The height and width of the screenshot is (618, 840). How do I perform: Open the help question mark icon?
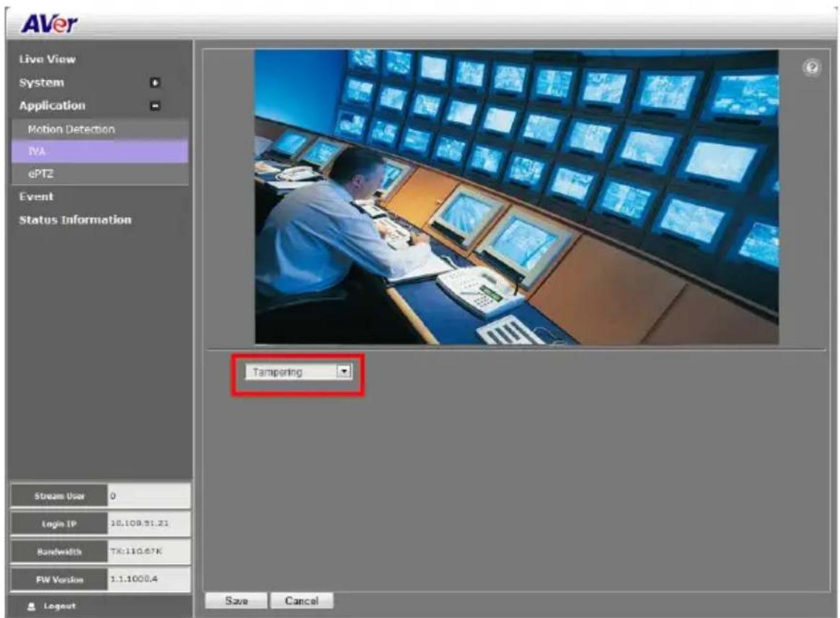pos(812,68)
